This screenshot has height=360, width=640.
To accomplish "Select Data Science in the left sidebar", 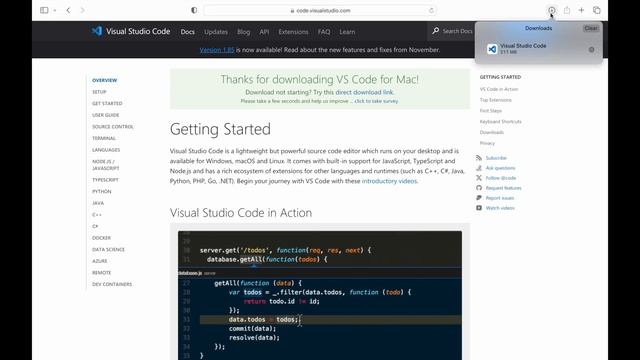I will [108, 249].
